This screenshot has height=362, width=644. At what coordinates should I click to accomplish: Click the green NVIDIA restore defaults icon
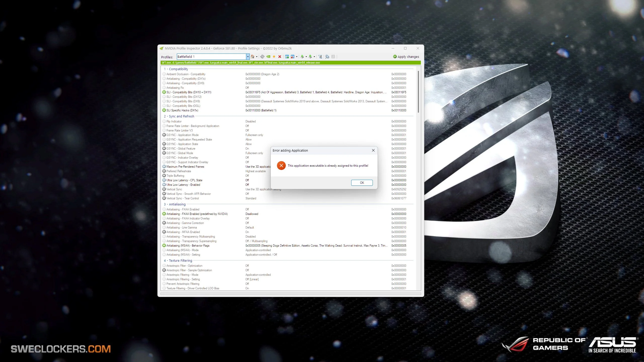tap(268, 57)
